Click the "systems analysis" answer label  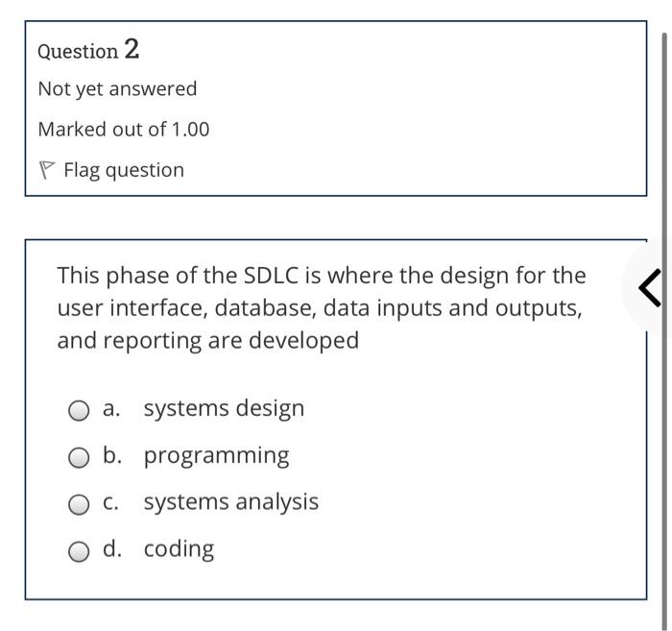(x=230, y=501)
